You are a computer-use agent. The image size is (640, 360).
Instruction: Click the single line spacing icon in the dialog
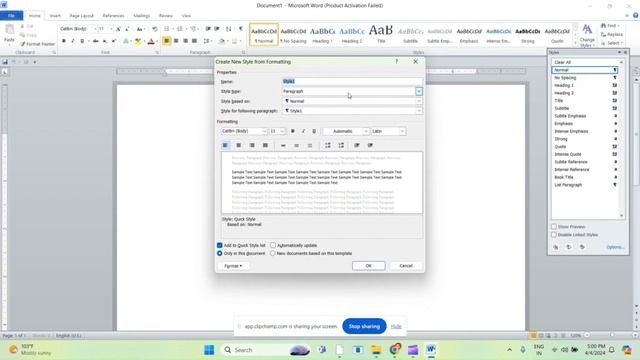click(x=283, y=145)
